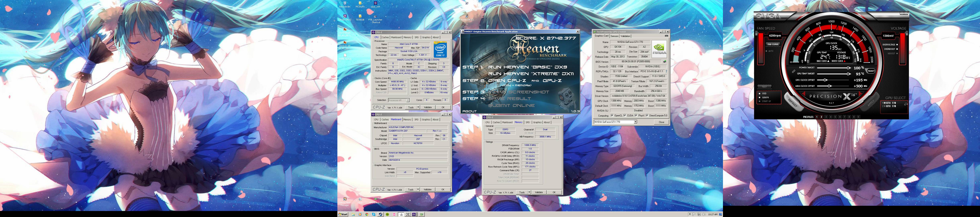
Task: Open the Processor selection dropdown in CPU-Z
Action: (x=408, y=100)
